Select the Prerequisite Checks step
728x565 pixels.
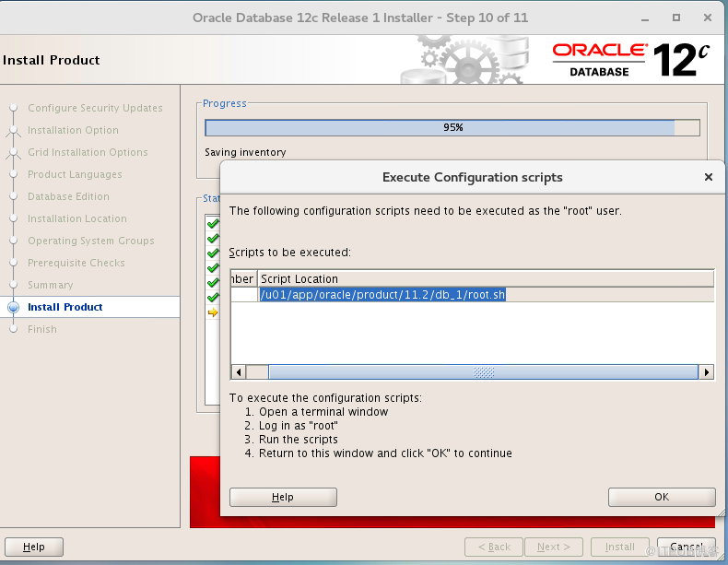76,263
